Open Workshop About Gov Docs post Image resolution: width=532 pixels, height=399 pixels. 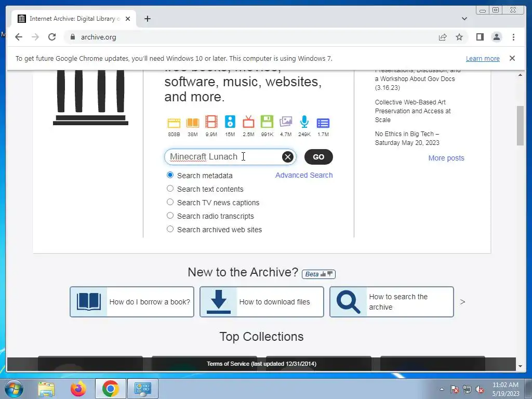[418, 80]
